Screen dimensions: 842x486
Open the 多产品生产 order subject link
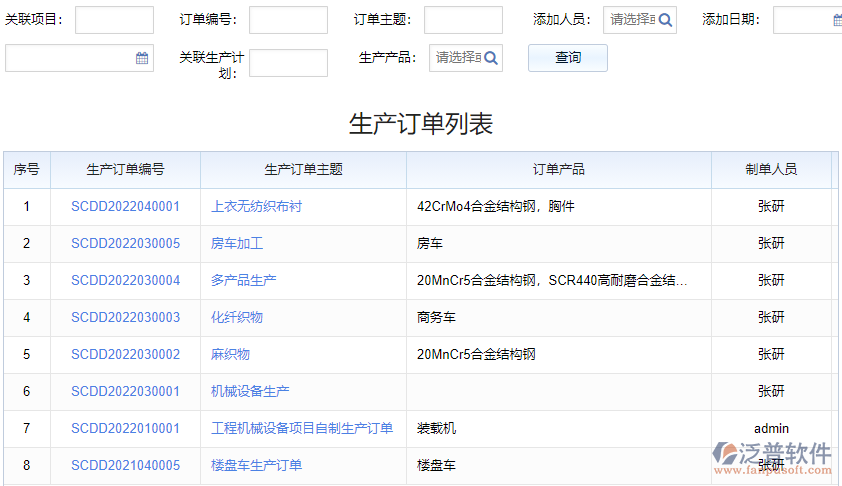coord(243,281)
